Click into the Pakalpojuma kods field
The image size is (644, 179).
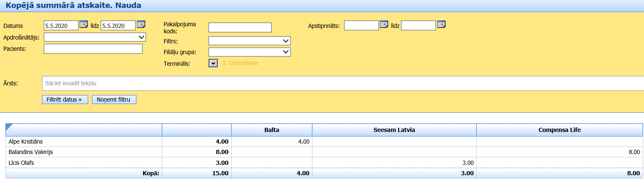point(240,27)
